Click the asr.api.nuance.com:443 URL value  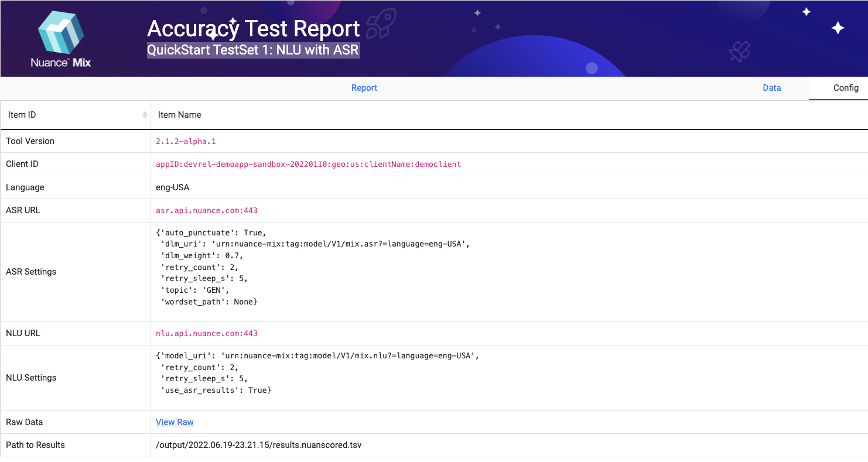[x=207, y=210]
